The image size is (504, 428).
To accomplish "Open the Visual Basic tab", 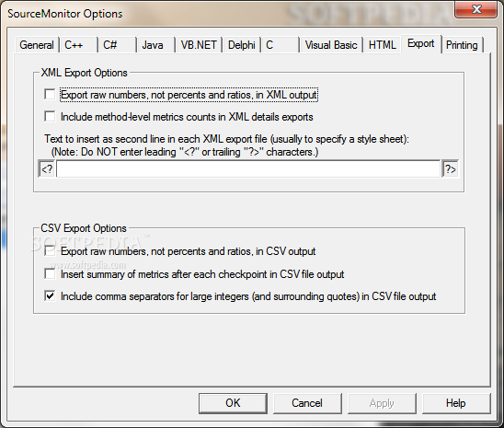I will point(331,45).
